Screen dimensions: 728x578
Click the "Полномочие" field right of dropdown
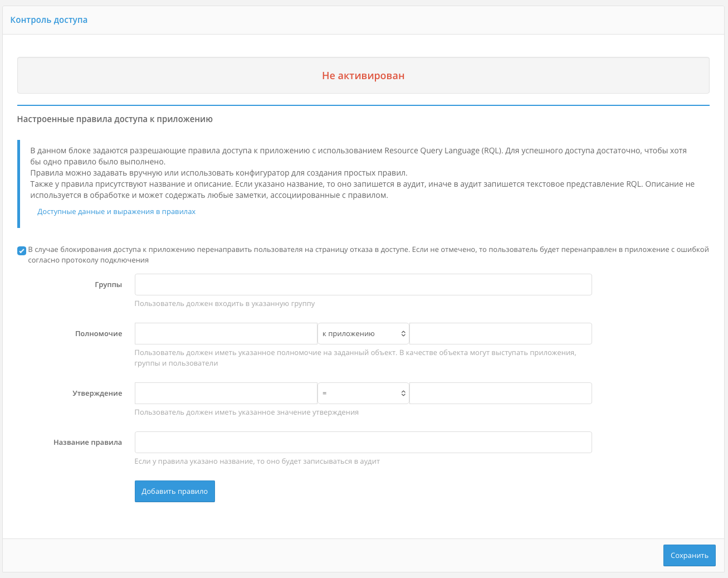[x=500, y=334]
